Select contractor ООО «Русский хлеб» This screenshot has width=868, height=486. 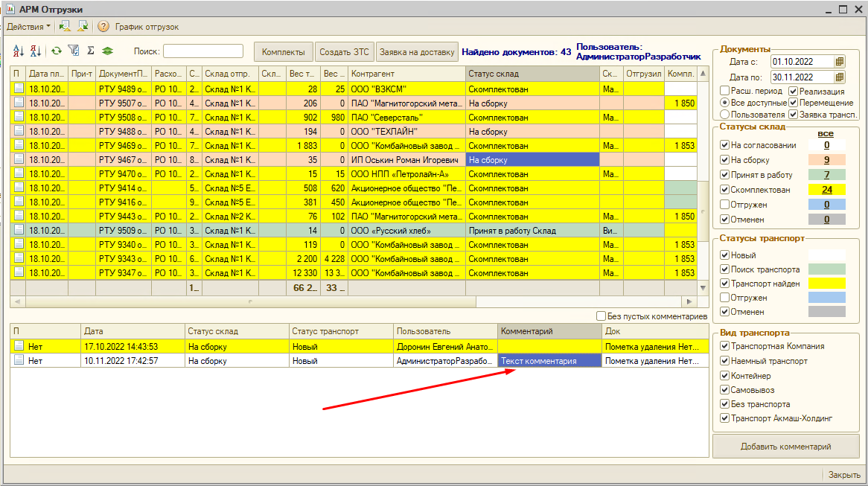[x=406, y=231]
